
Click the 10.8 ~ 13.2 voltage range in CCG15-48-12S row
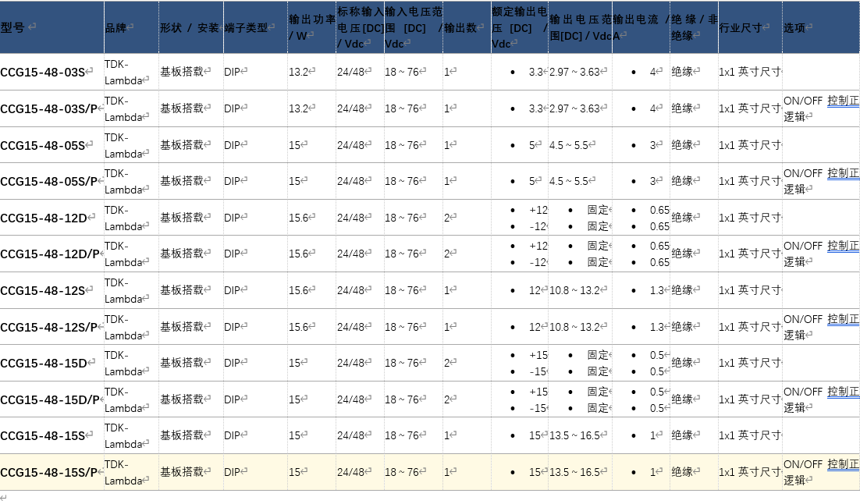tap(575, 290)
